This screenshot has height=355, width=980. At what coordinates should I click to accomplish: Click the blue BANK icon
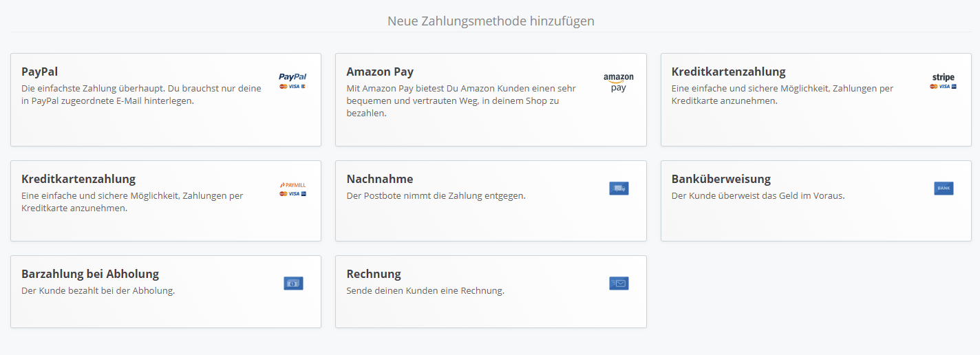point(944,188)
